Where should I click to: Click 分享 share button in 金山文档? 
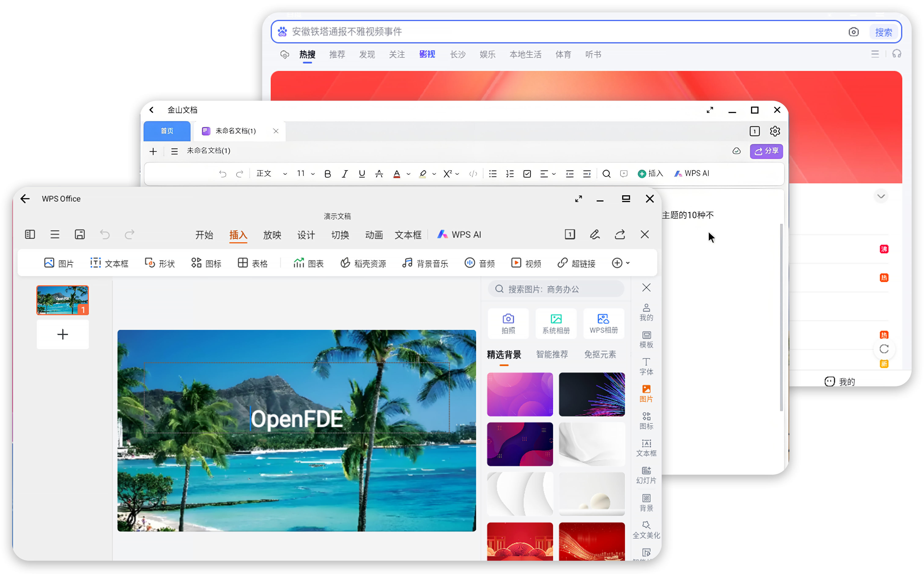pos(766,151)
